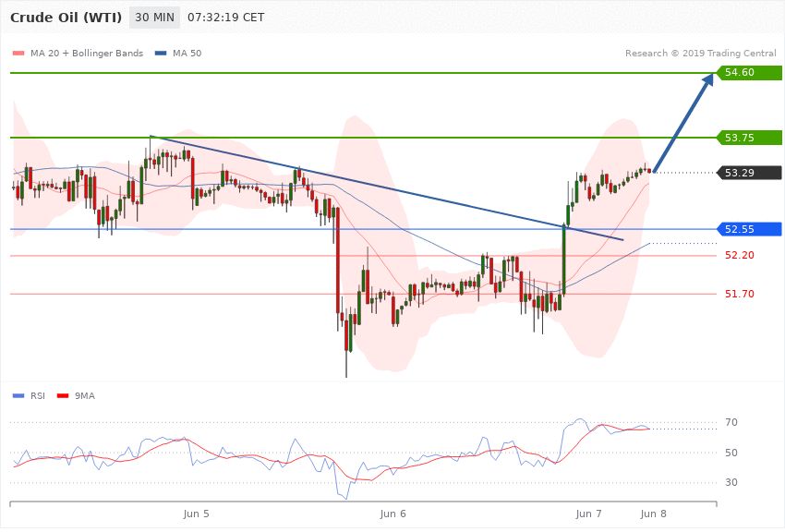Click the Jun 7 date axis label
The image size is (785, 532).
[589, 514]
